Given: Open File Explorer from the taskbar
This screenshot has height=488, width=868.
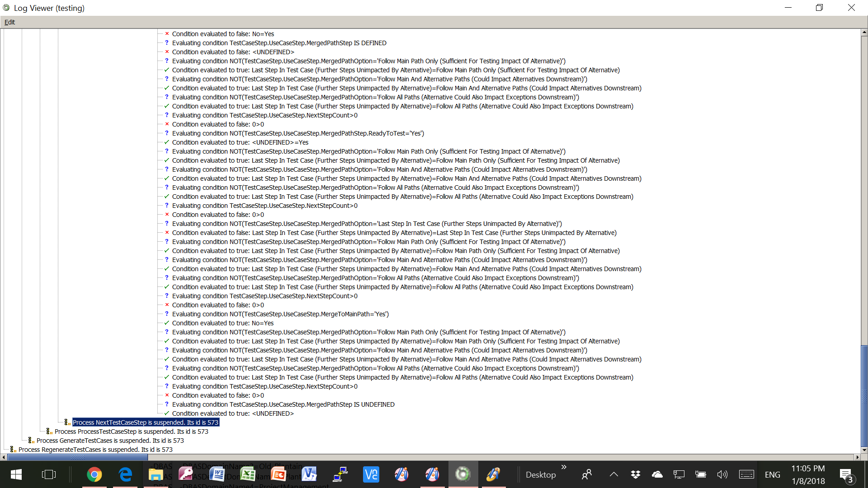Looking at the screenshot, I should coord(156,474).
